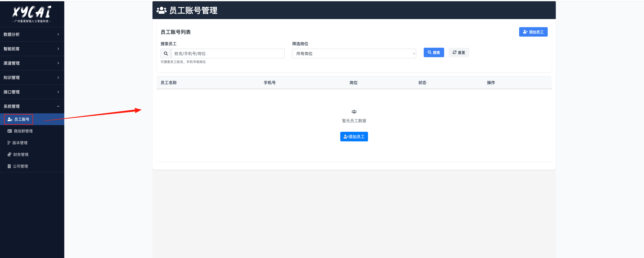644x258 pixels.
Task: Click the 公司管理 building icon
Action: point(9,166)
